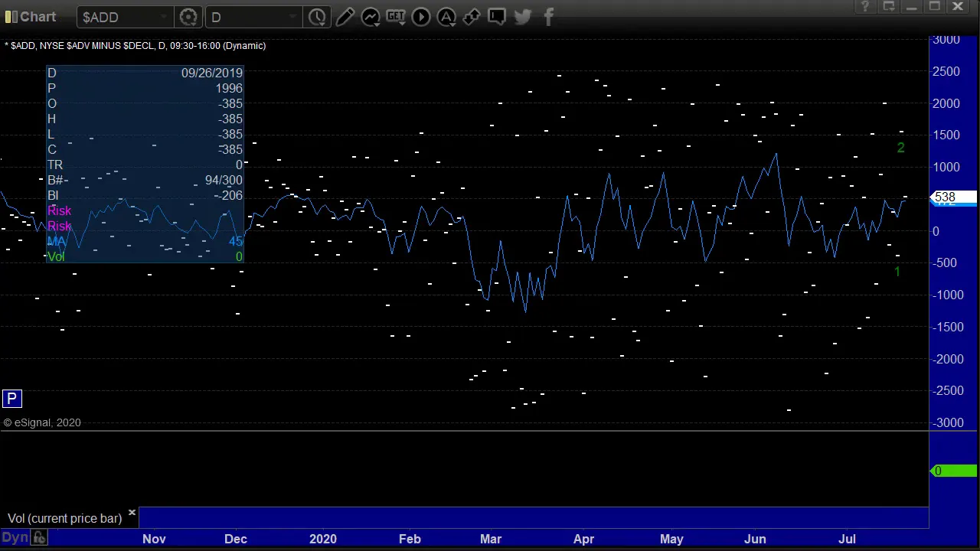
Task: Click the Chart window title icon
Action: [x=11, y=17]
